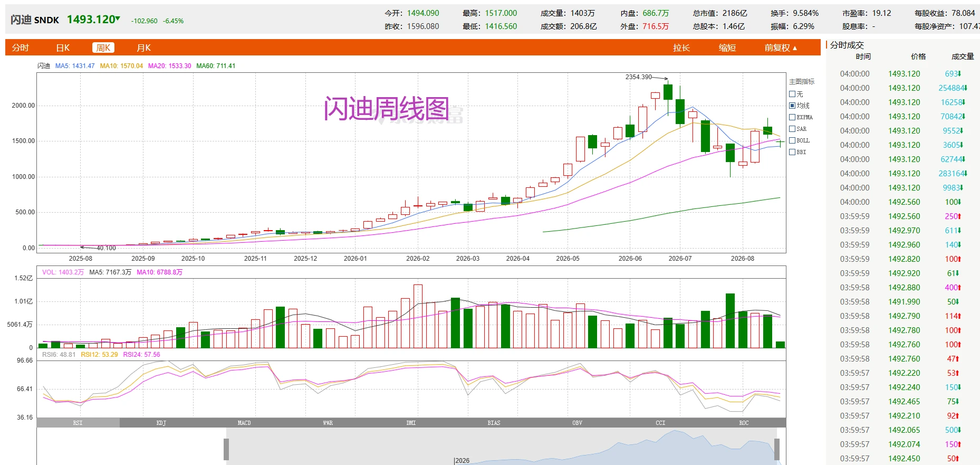Click the MA5: 1431.47 legend label
This screenshot has width=980, height=465.
coord(75,66)
